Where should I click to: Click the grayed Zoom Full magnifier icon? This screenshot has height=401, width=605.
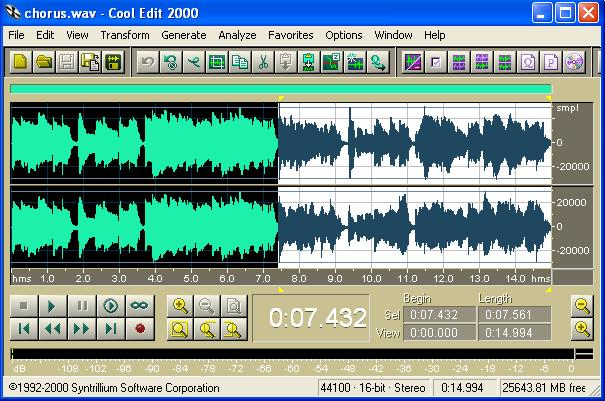pos(234,306)
